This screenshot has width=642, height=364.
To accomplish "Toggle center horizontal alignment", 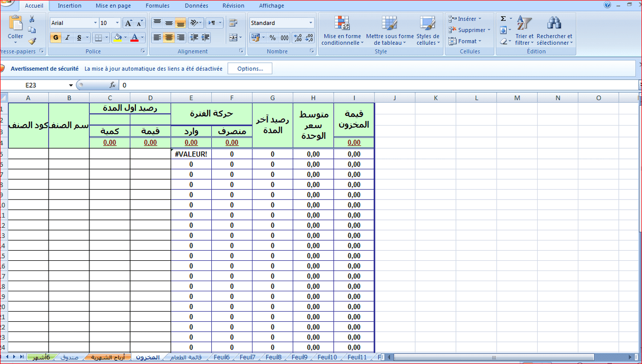I will click(x=169, y=38).
